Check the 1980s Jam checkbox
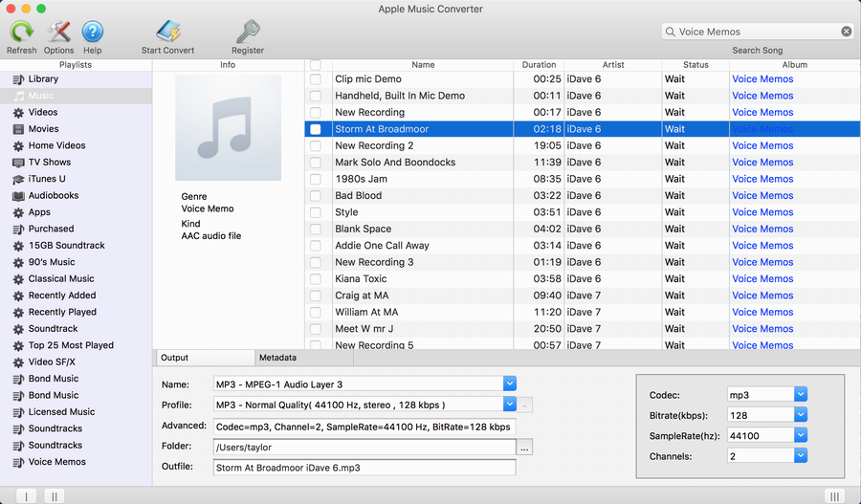Screen dimensions: 861x504 point(315,179)
